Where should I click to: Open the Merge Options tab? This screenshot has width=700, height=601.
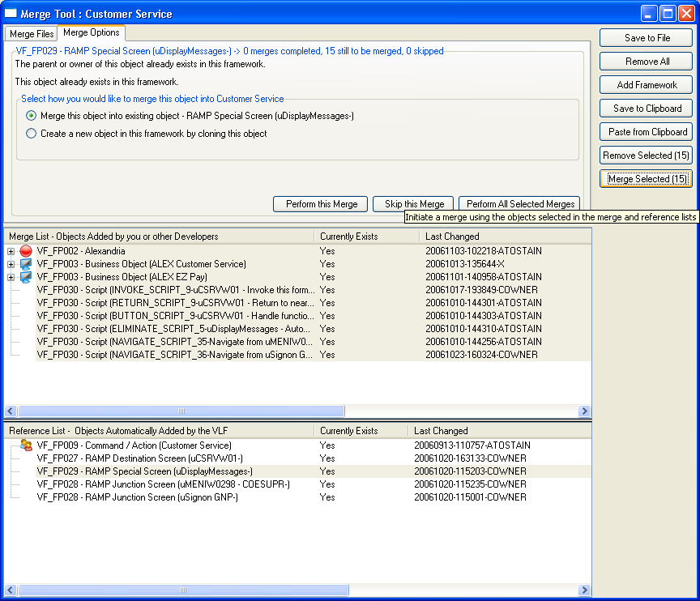(91, 33)
